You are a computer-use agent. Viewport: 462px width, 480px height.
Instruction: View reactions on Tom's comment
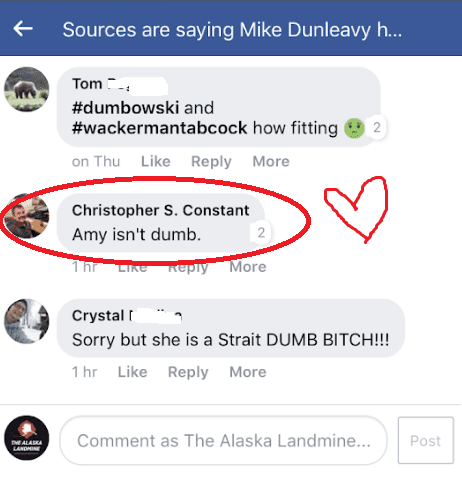click(366, 128)
